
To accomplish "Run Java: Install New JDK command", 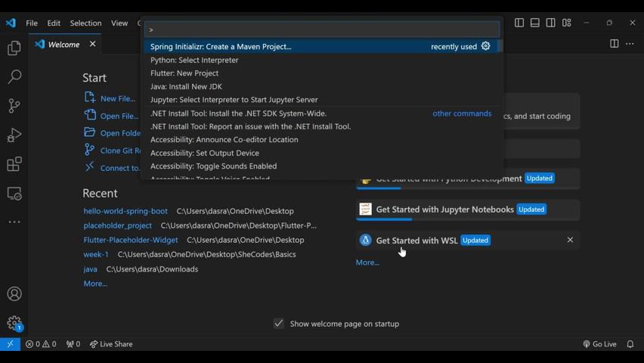I will coord(320,87).
